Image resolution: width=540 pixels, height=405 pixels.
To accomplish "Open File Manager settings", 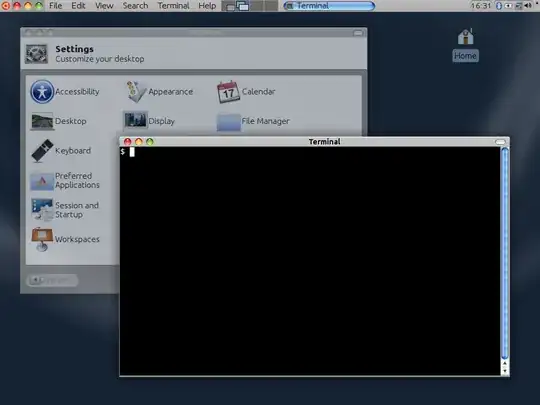I will click(253, 122).
